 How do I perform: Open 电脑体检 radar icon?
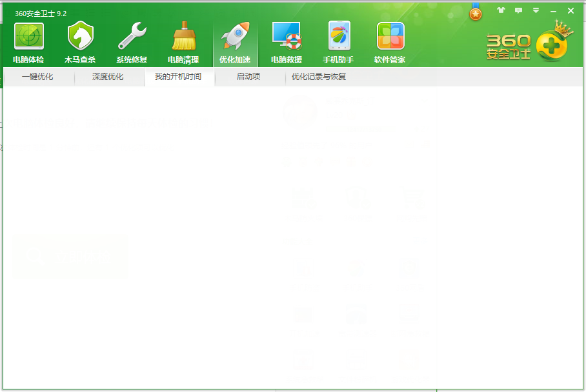[x=29, y=36]
